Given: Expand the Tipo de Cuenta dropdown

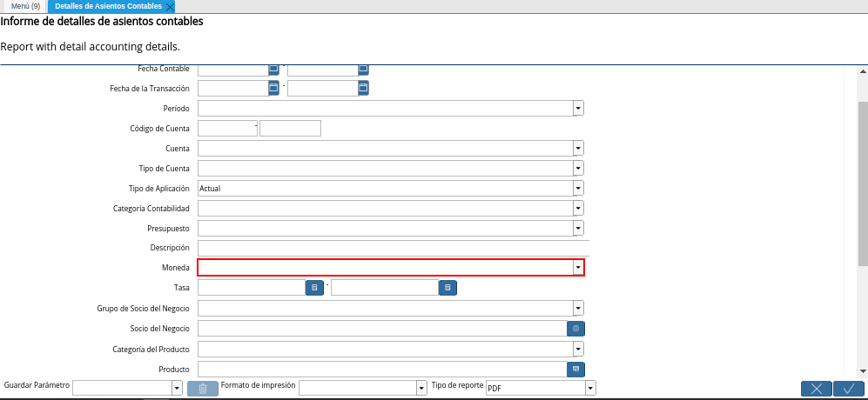Looking at the screenshot, I should tap(578, 168).
